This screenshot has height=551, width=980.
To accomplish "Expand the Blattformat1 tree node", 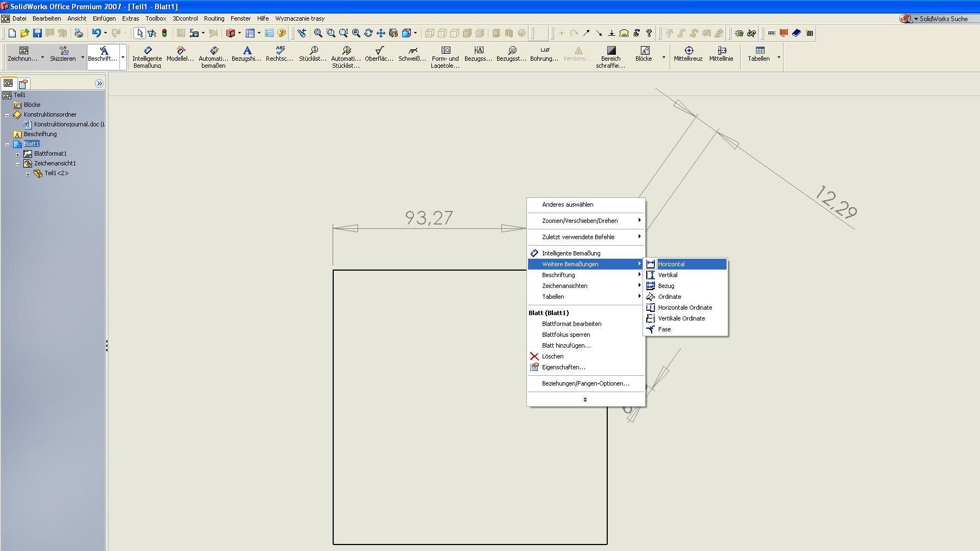I will [x=17, y=154].
